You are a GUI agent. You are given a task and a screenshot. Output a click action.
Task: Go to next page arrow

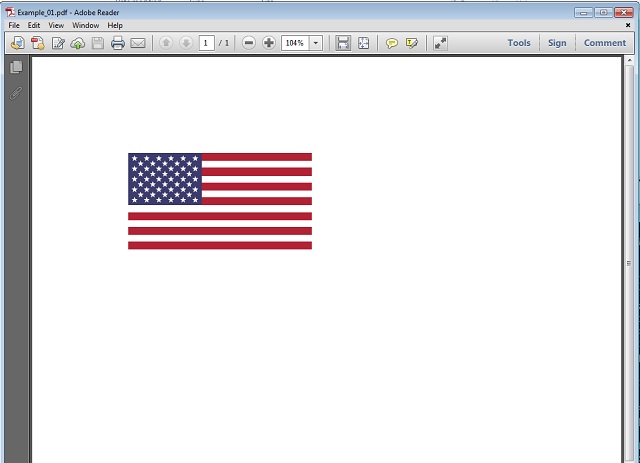(x=186, y=43)
